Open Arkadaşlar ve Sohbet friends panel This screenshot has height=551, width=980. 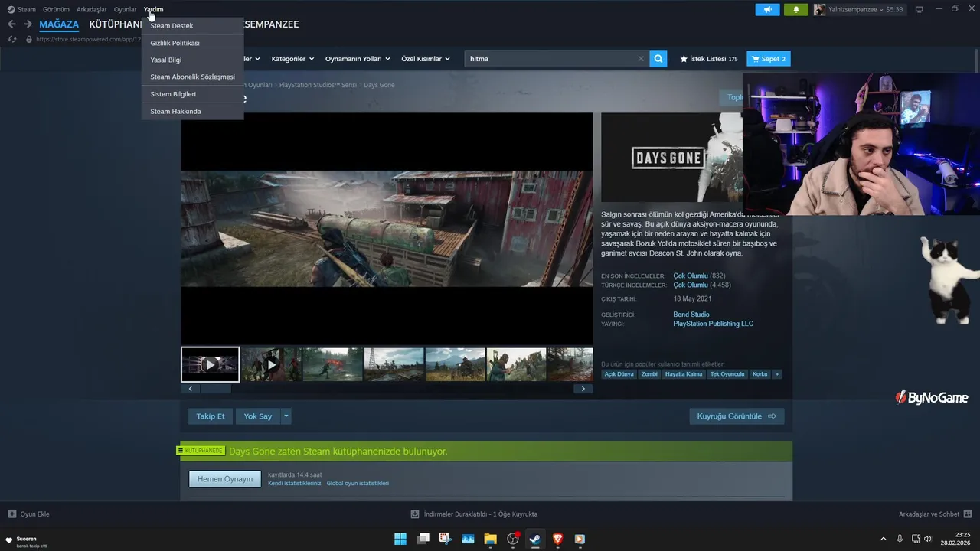click(x=935, y=514)
